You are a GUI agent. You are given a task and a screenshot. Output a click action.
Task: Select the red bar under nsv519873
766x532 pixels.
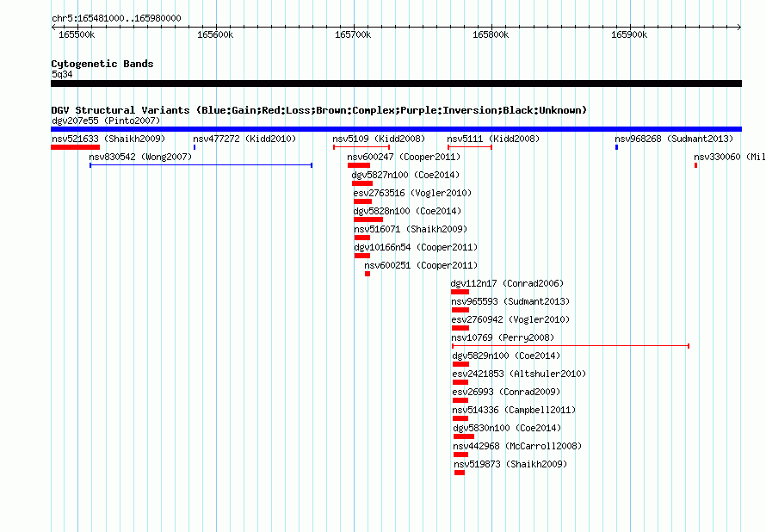coord(460,473)
